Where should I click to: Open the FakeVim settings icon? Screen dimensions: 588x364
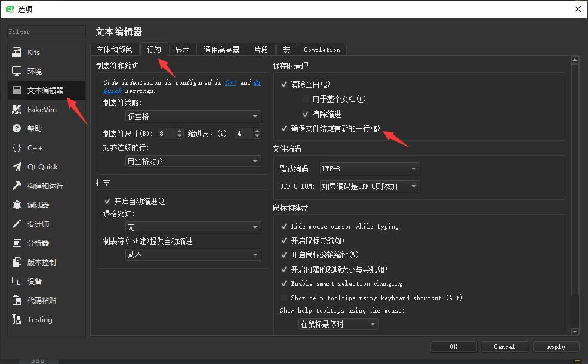pyautogui.click(x=17, y=109)
